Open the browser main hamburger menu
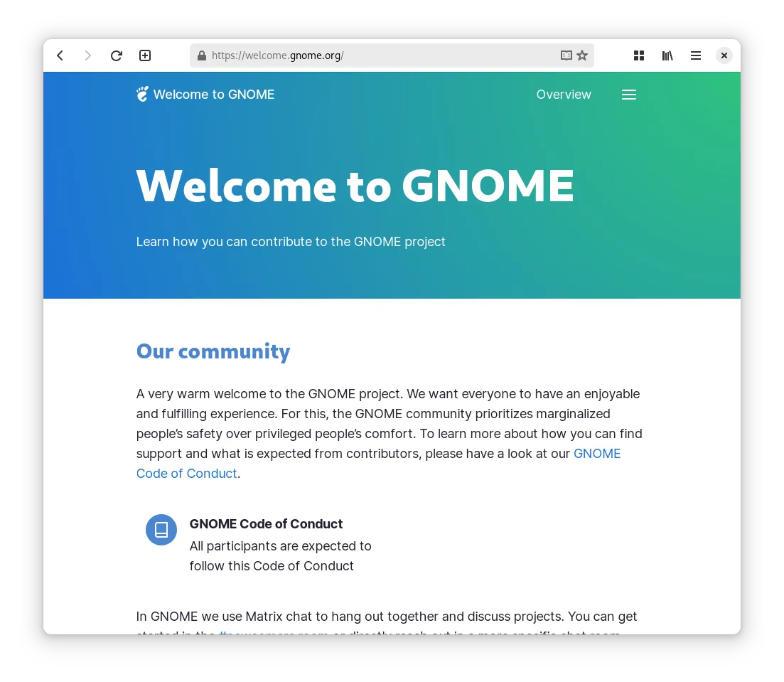The width and height of the screenshot is (784, 682). point(696,55)
